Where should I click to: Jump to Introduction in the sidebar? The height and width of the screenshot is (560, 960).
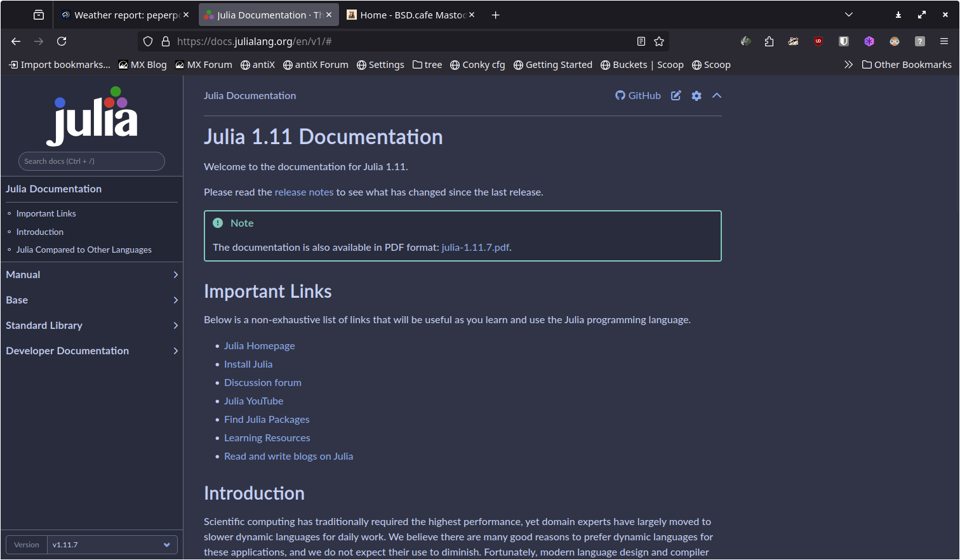(x=40, y=232)
